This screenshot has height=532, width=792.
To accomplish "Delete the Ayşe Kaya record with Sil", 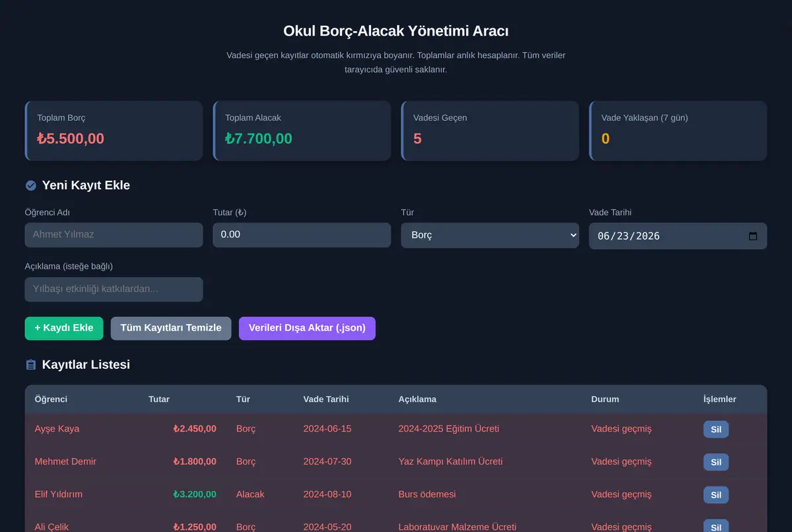I will [x=716, y=429].
